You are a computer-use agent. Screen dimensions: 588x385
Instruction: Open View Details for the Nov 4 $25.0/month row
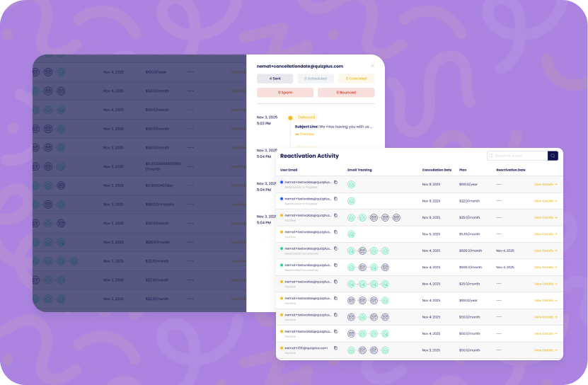coord(546,284)
